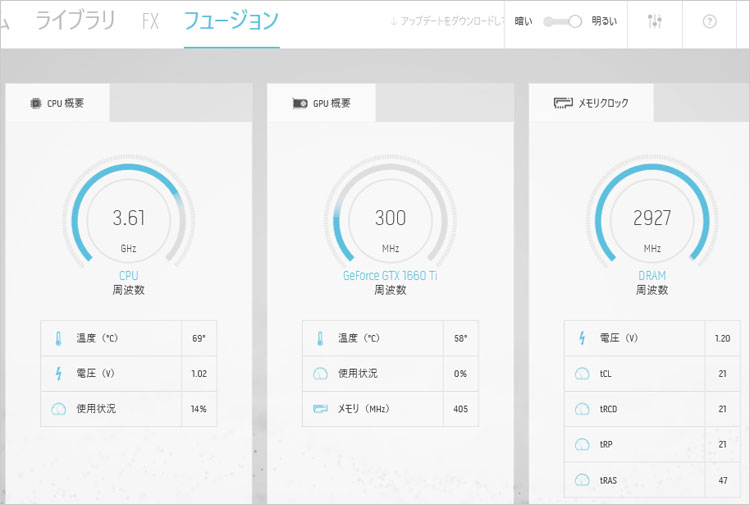Click the CPU usage gauge icon
This screenshot has width=750, height=505.
(57, 409)
